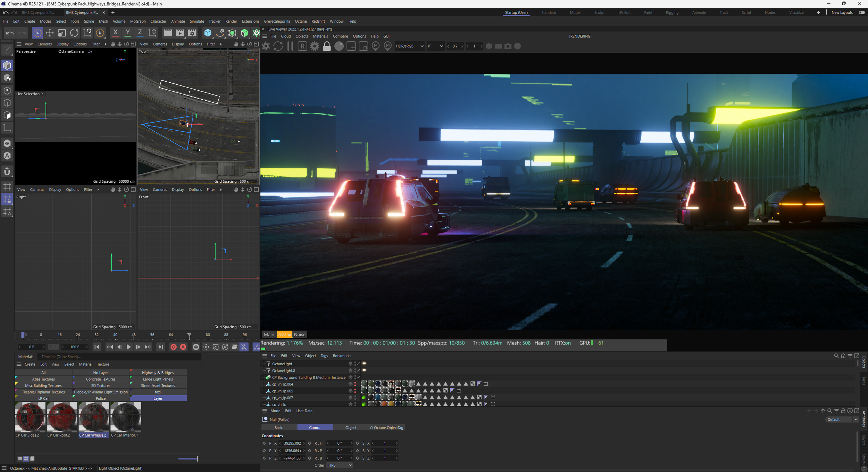The image size is (868, 472).
Task: Click the Noise button below render
Action: [299, 334]
